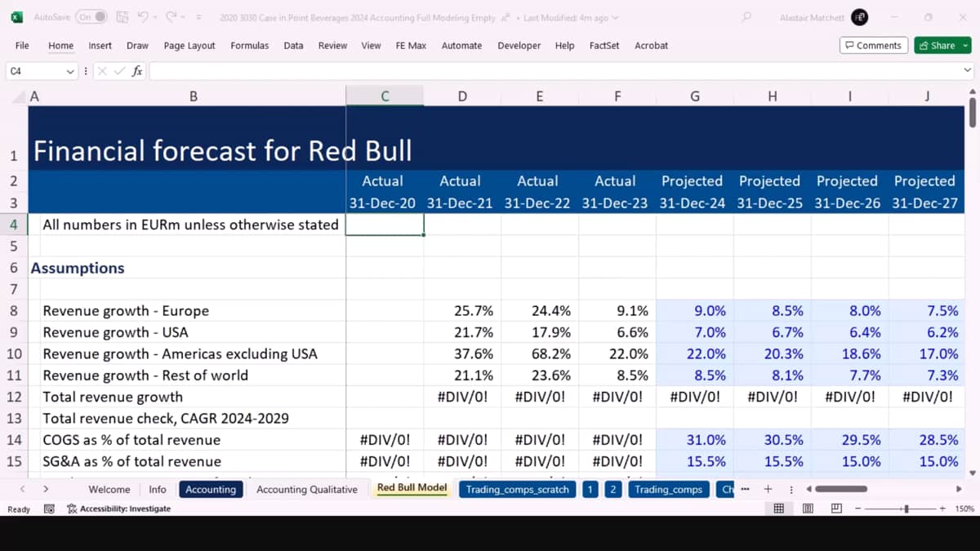980x551 pixels.
Task: Select row 8 header
Action: point(14,311)
